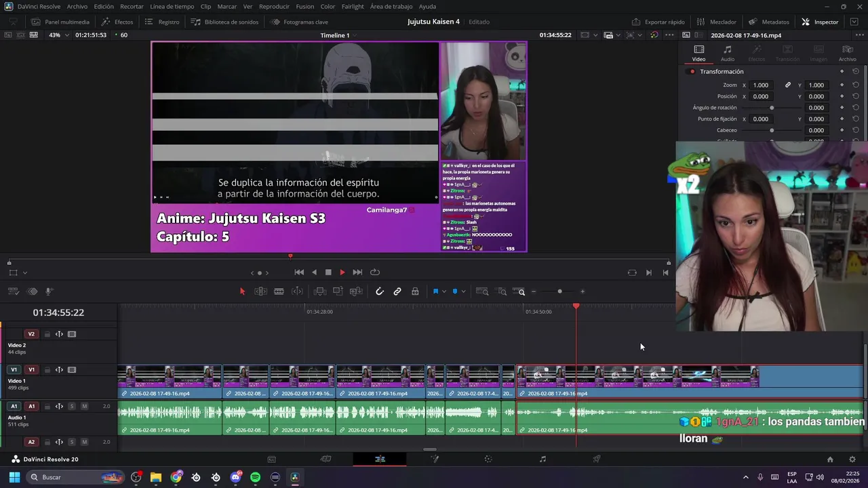Jump to last frame of timeline
Image resolution: width=868 pixels, height=488 pixels.
[x=357, y=272]
